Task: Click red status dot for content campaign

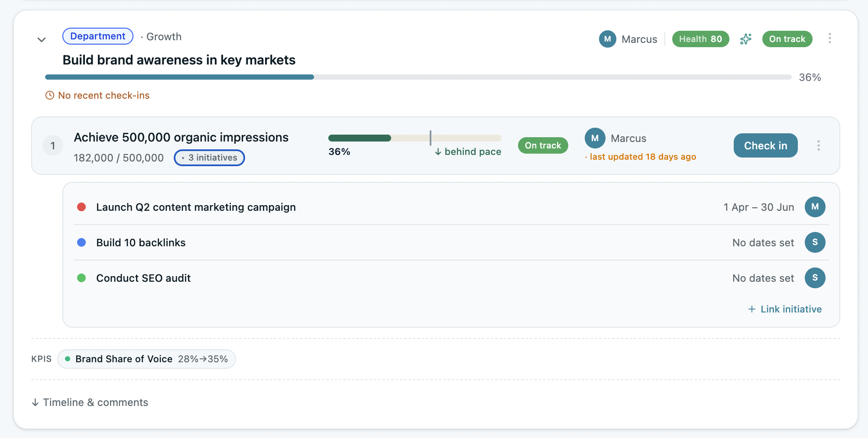Action: pyautogui.click(x=81, y=207)
